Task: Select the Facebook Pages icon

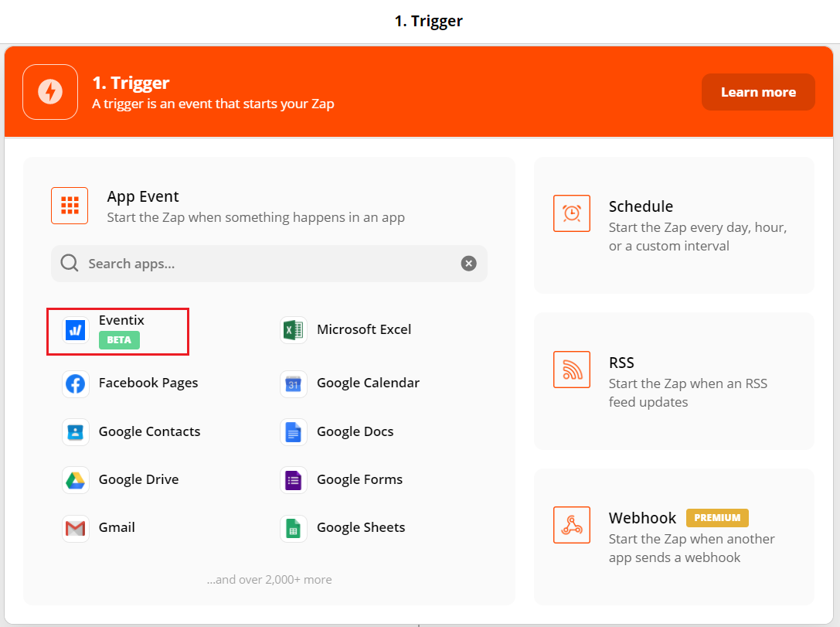Action: coord(76,383)
